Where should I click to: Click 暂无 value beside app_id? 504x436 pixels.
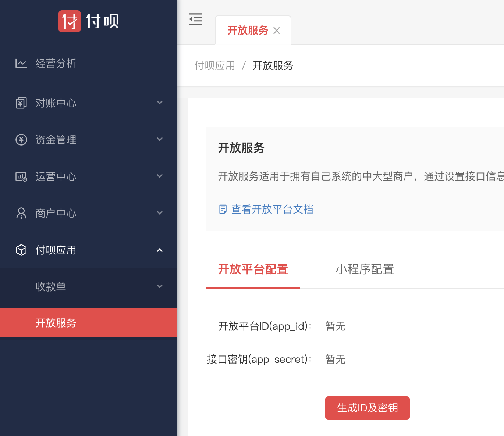click(x=336, y=326)
